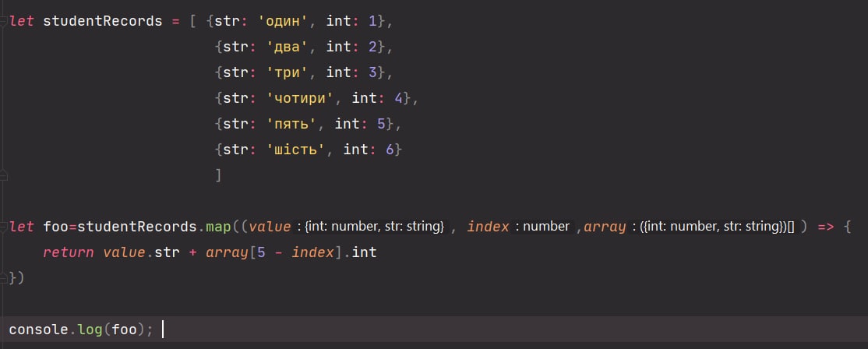Screen dimensions: 868x349
Task: Click the opening square bracket after equals sign
Action: pos(192,22)
